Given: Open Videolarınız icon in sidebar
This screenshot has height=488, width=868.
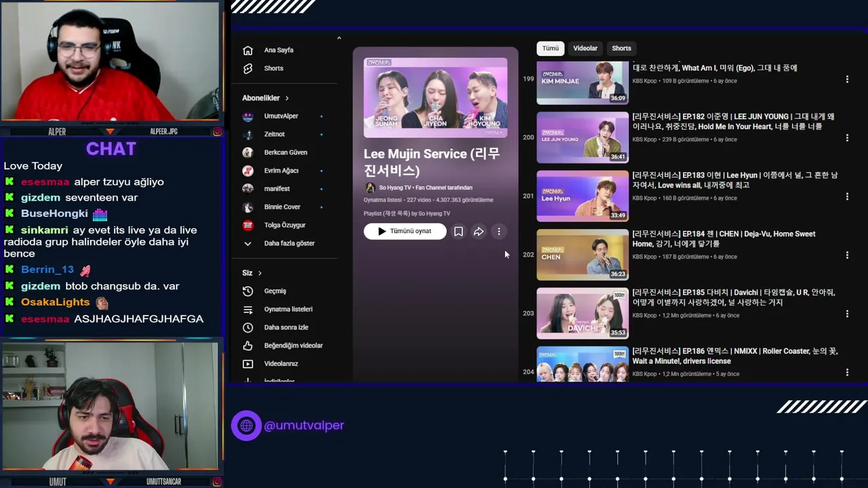Looking at the screenshot, I should pyautogui.click(x=248, y=364).
